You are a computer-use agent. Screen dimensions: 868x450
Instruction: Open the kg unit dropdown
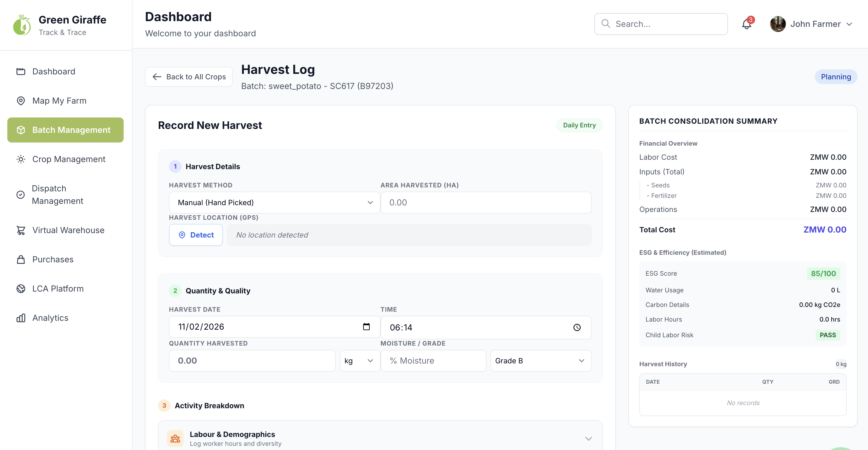click(360, 361)
